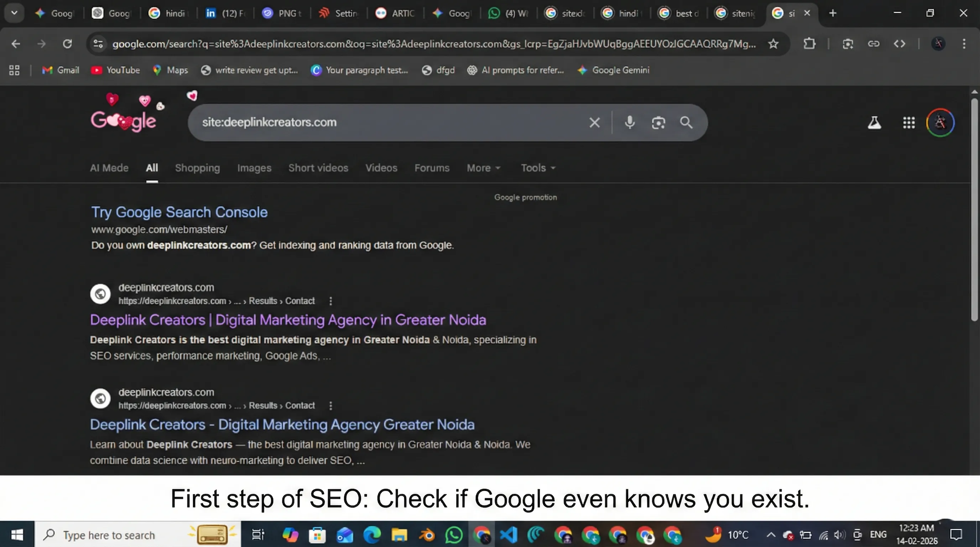This screenshot has height=547, width=980.
Task: Click the magnifier search submit icon
Action: point(686,123)
